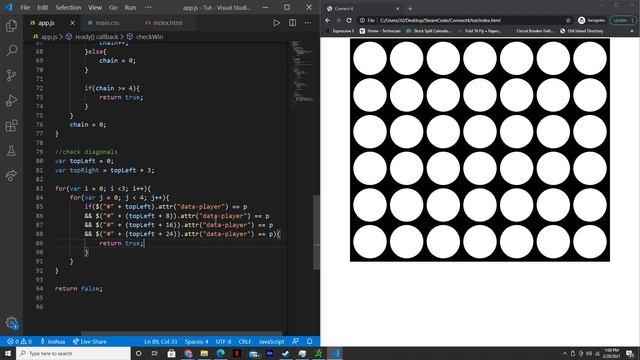Reload the Connect 4 page
The width and height of the screenshot is (640, 360).
(x=349, y=20)
